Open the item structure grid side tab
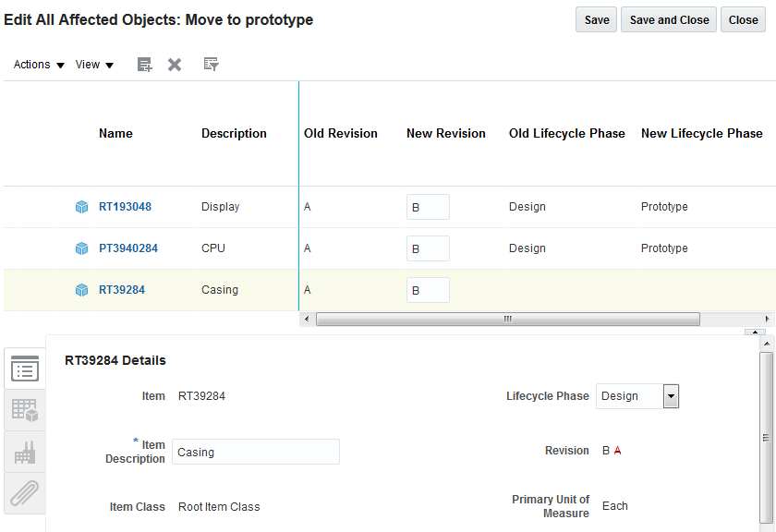The height and width of the screenshot is (532, 776). click(25, 410)
